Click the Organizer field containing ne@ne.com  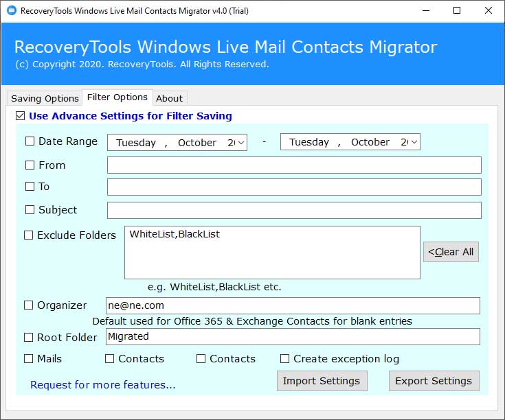[x=293, y=305]
